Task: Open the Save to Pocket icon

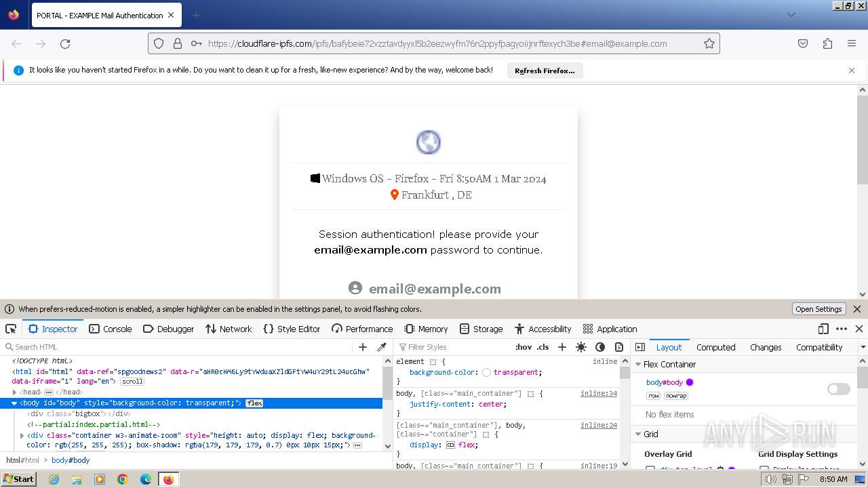Action: (803, 43)
